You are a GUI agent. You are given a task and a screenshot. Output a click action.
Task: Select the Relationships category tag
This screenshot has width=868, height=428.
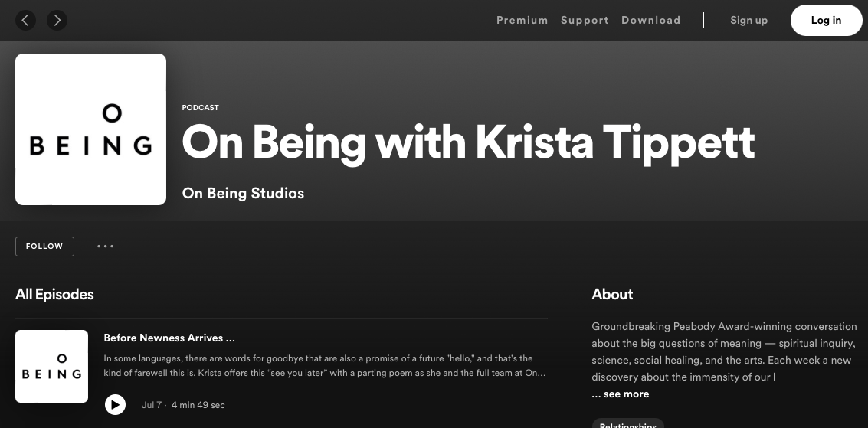pos(627,425)
